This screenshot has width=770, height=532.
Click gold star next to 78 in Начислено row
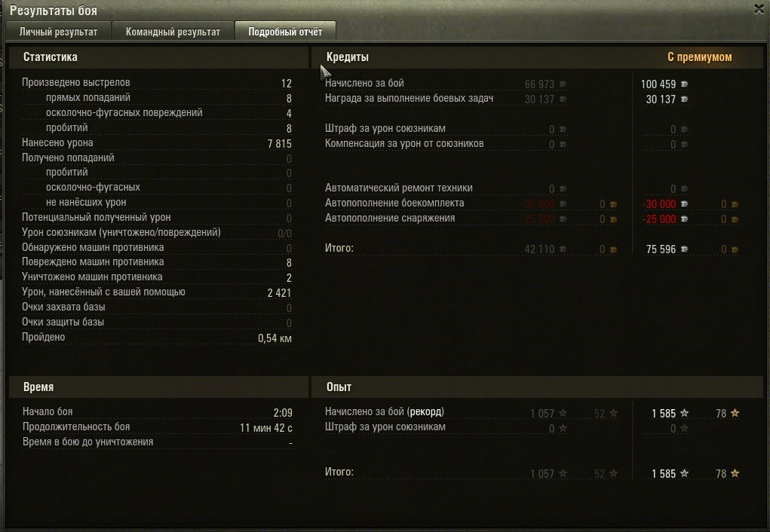pyautogui.click(x=735, y=413)
